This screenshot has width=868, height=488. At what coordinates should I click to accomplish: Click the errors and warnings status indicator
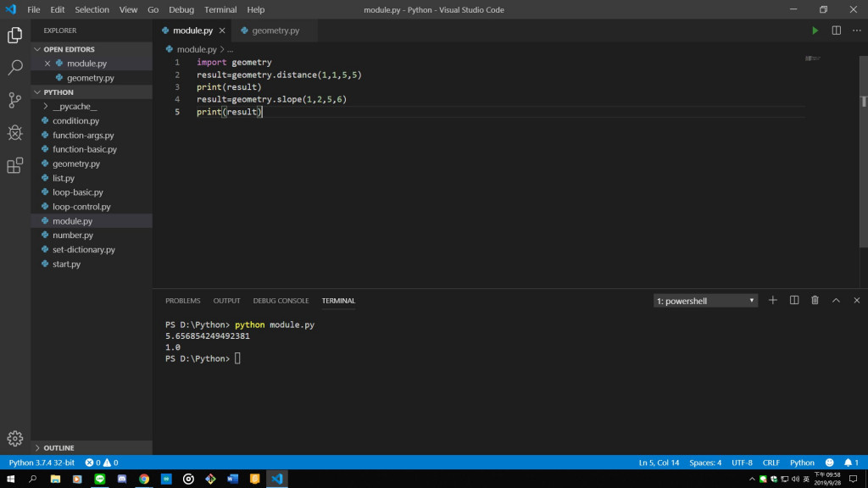[x=102, y=463]
